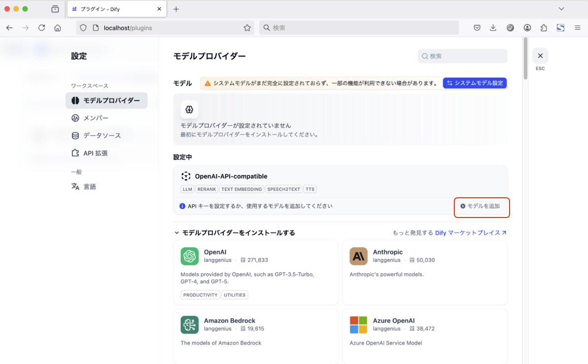Viewport: 588px width, 364px height.
Task: Click the gray checkmark extension icon
Action: [511, 28]
